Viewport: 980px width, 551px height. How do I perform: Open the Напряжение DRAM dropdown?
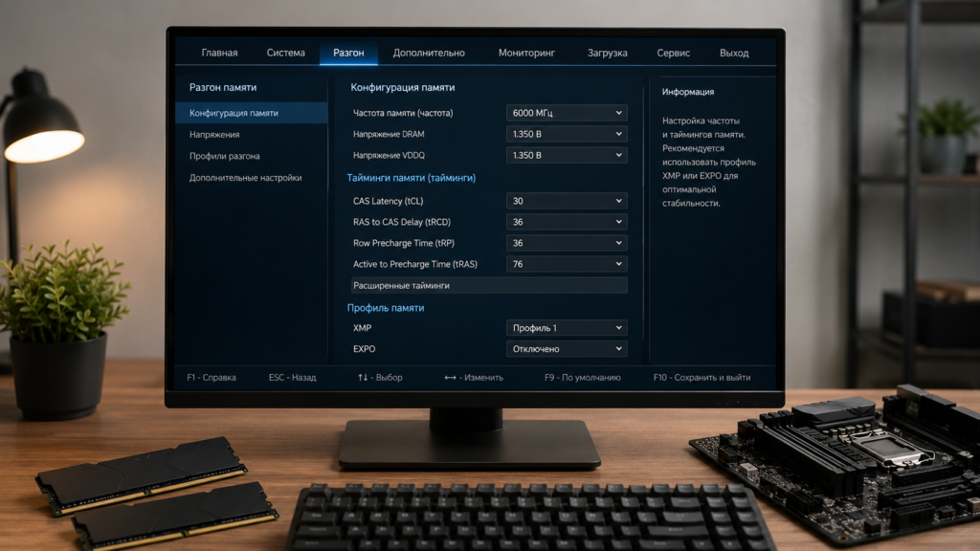567,134
